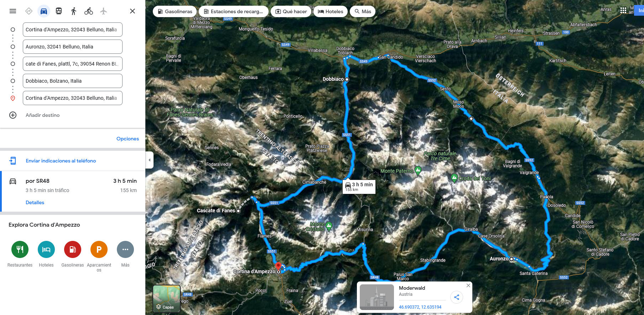Filter map by Gasolineras chip
644x315 pixels.
click(x=175, y=11)
